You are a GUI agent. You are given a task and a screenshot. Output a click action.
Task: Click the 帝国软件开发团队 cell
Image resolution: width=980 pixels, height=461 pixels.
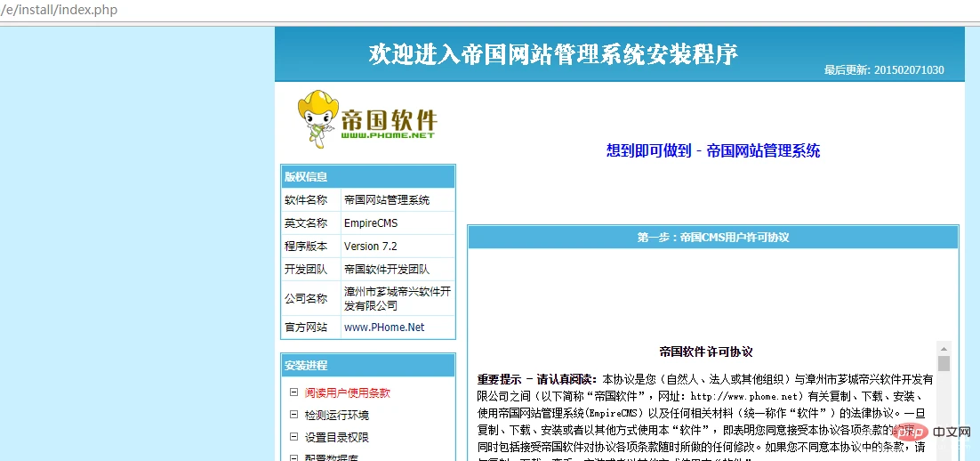click(x=398, y=270)
